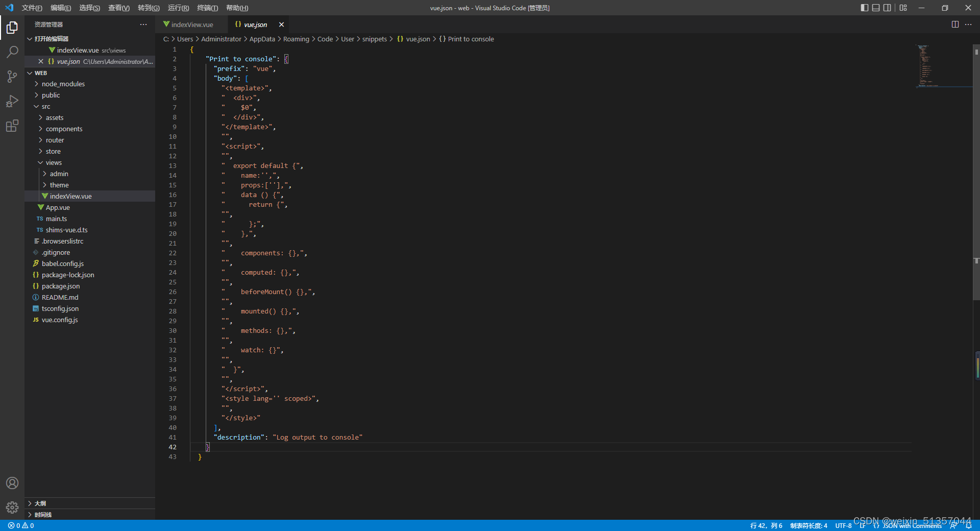Expand the node_modules folder
This screenshot has width=980, height=531.
click(90, 84)
